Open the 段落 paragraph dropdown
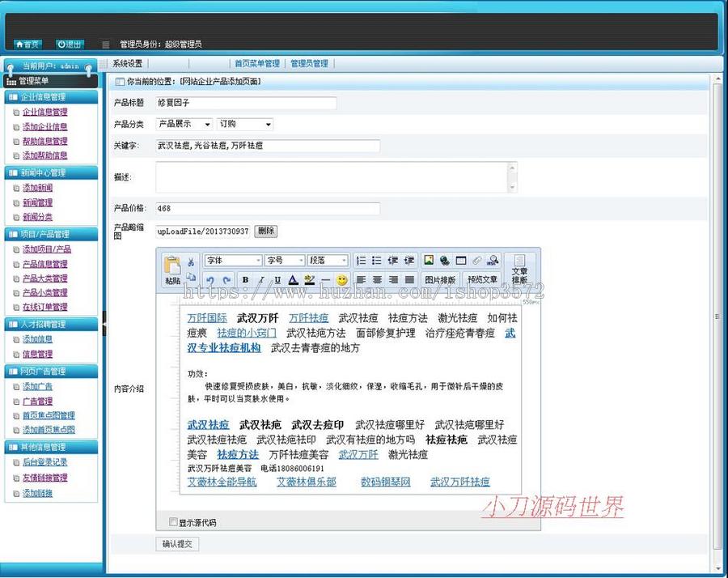The width and height of the screenshot is (728, 578). pyautogui.click(x=328, y=260)
